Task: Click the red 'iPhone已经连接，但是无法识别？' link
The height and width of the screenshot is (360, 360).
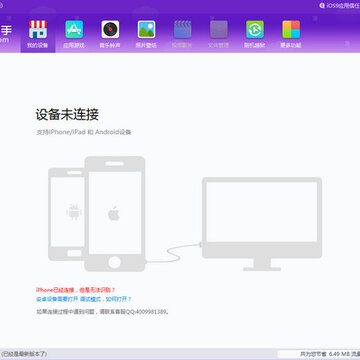Action: pyautogui.click(x=76, y=290)
